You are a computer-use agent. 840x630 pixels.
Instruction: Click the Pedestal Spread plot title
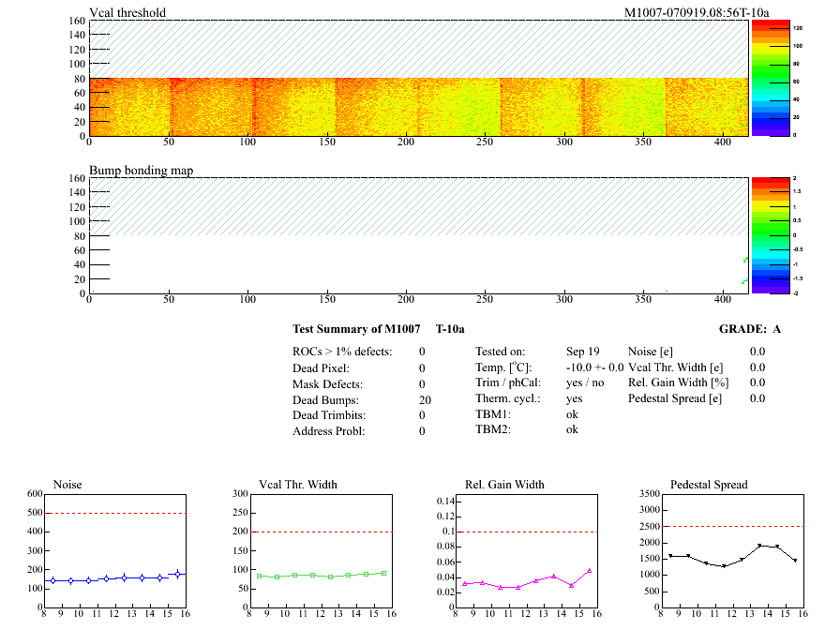coord(708,485)
